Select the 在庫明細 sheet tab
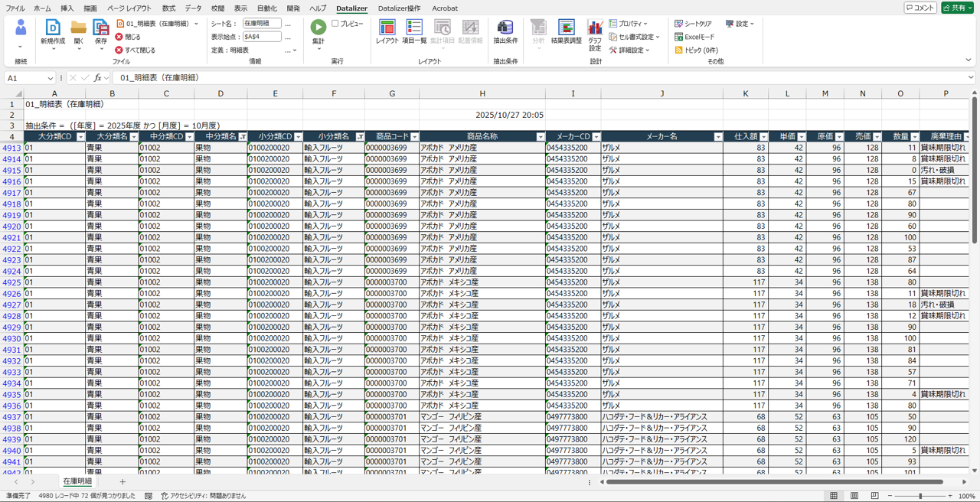Viewport: 980px width, 502px height. coord(77,482)
